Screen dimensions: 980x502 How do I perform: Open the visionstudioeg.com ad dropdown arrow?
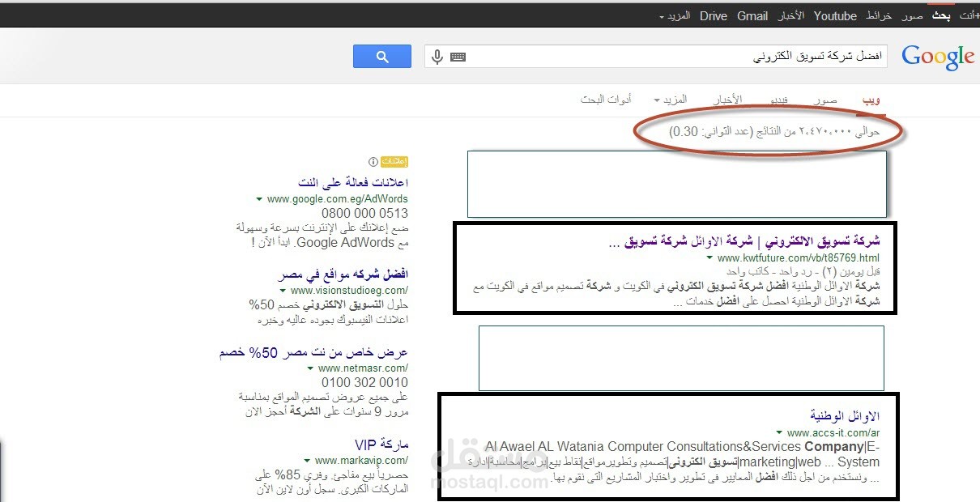pyautogui.click(x=283, y=291)
